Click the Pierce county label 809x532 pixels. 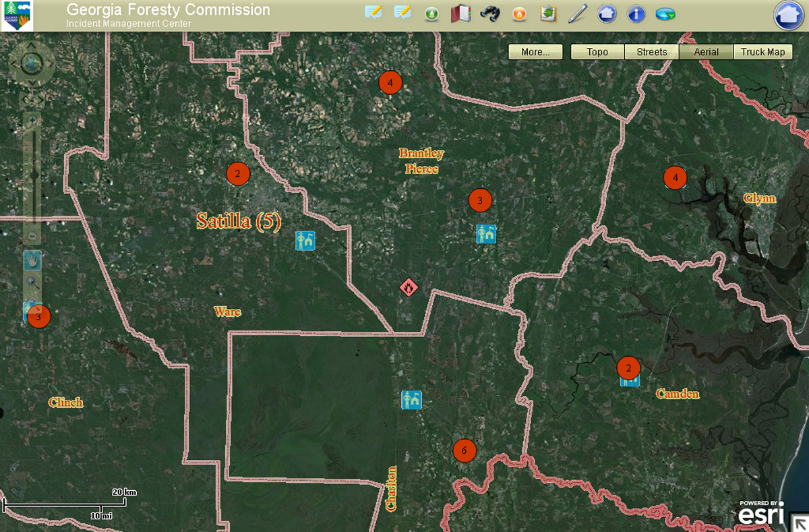422,169
